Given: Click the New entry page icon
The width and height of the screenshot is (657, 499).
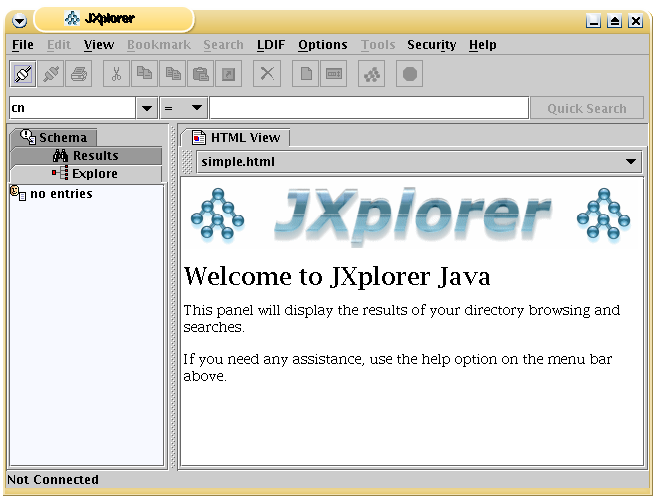Looking at the screenshot, I should [x=306, y=74].
